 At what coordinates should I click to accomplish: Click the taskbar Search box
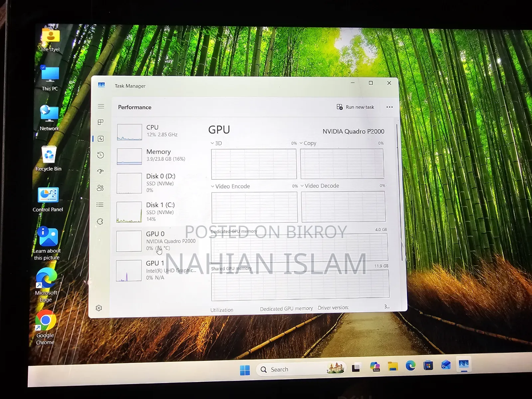[301, 369]
